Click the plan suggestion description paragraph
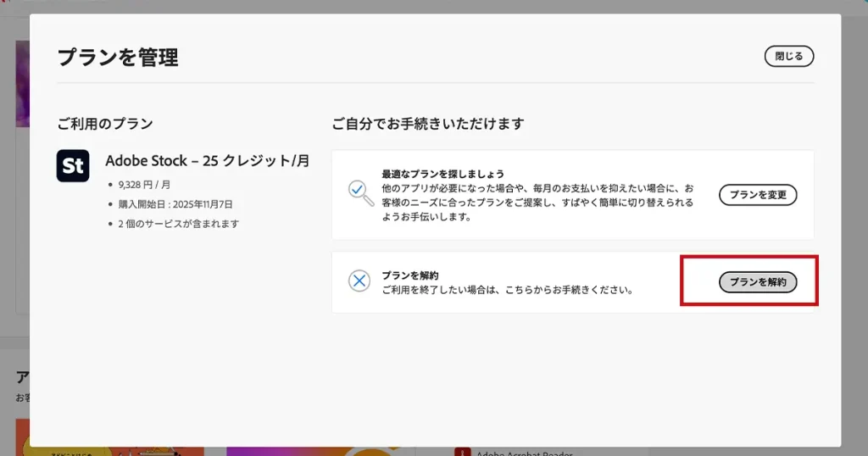868x456 pixels. coord(537,203)
